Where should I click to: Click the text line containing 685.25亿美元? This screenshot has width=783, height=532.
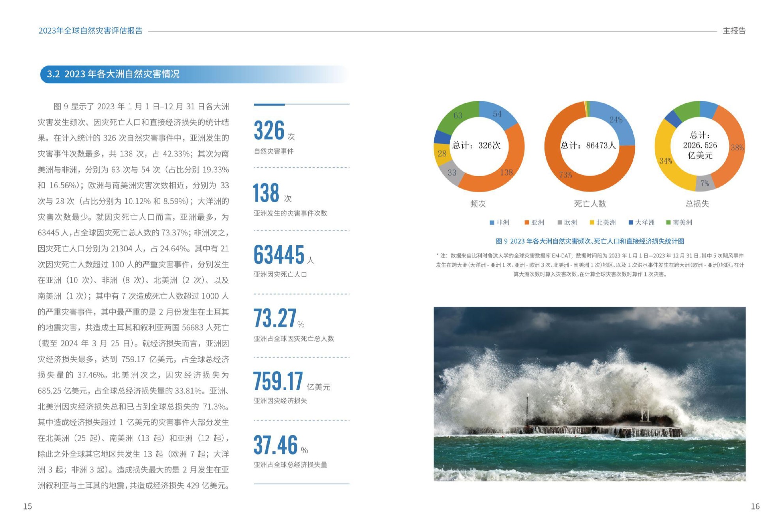tap(133, 391)
